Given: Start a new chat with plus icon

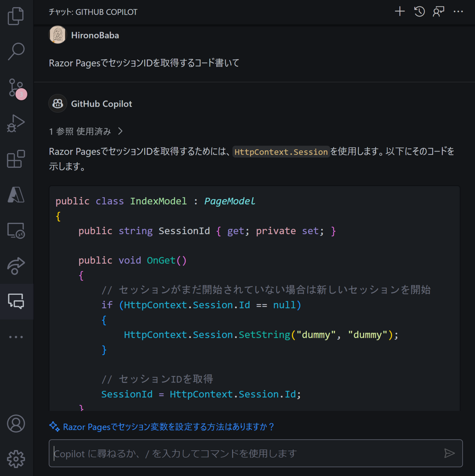Looking at the screenshot, I should 400,12.
